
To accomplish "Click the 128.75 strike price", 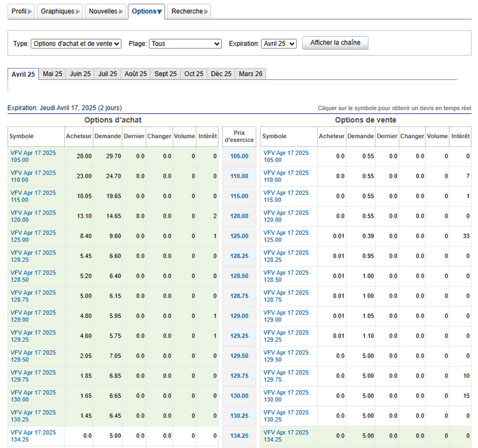I will tap(239, 296).
